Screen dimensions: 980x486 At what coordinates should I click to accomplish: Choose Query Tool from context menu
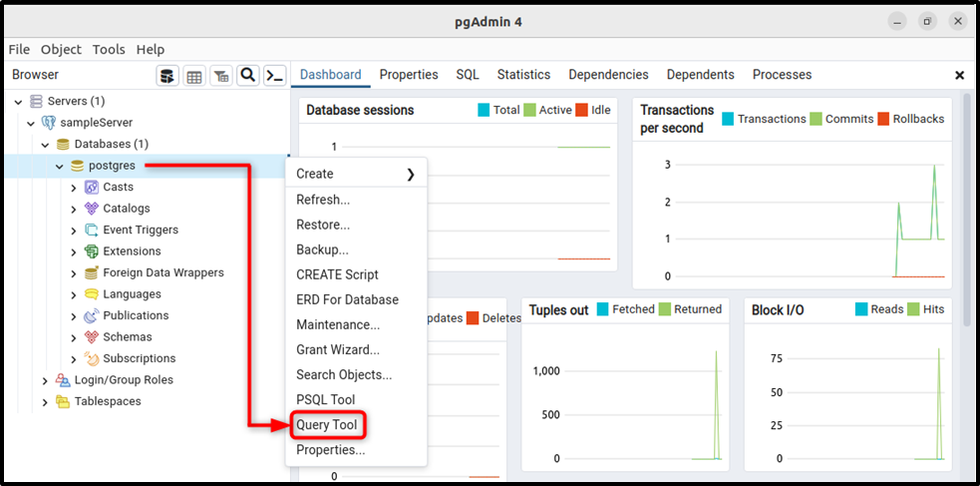click(x=327, y=425)
